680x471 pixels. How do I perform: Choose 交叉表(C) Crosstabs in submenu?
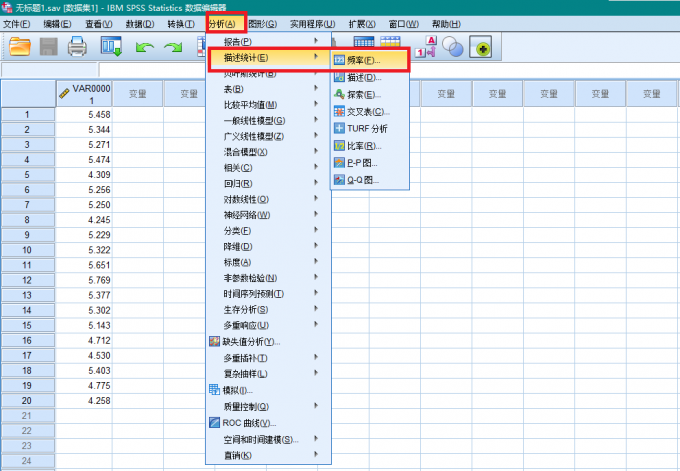(368, 111)
